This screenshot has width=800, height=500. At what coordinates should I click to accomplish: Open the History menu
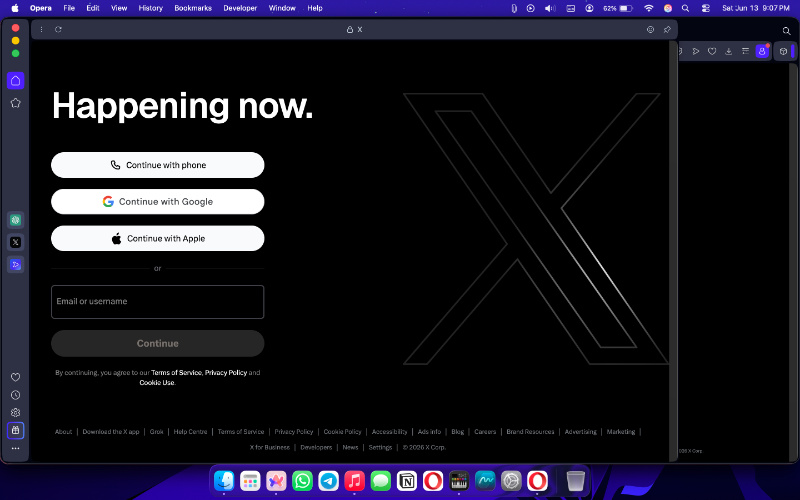(151, 8)
